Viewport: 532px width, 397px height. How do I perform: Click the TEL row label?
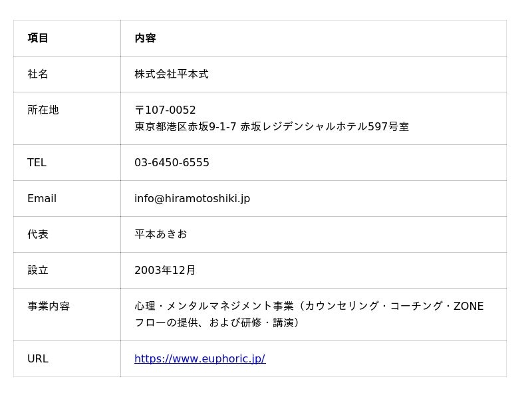[37, 162]
